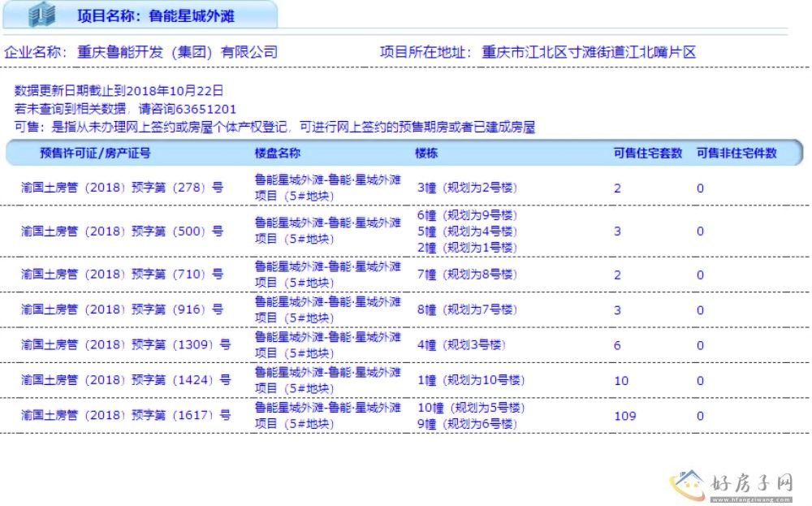
Task: Open permit 预字第（1617）号
Action: click(126, 415)
